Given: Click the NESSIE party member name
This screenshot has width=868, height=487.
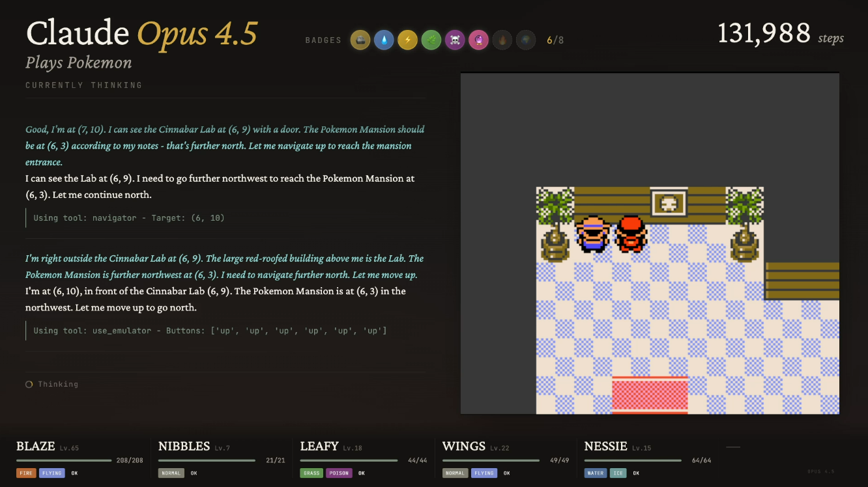Looking at the screenshot, I should (x=606, y=447).
